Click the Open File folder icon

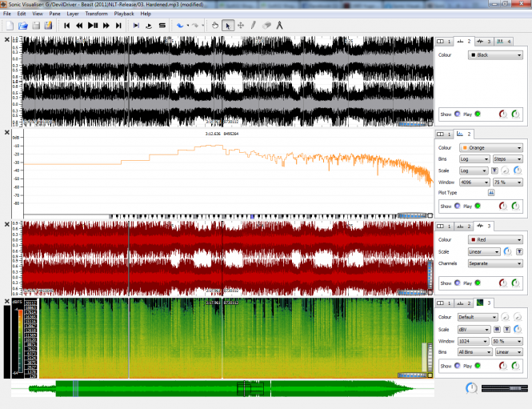(x=22, y=26)
